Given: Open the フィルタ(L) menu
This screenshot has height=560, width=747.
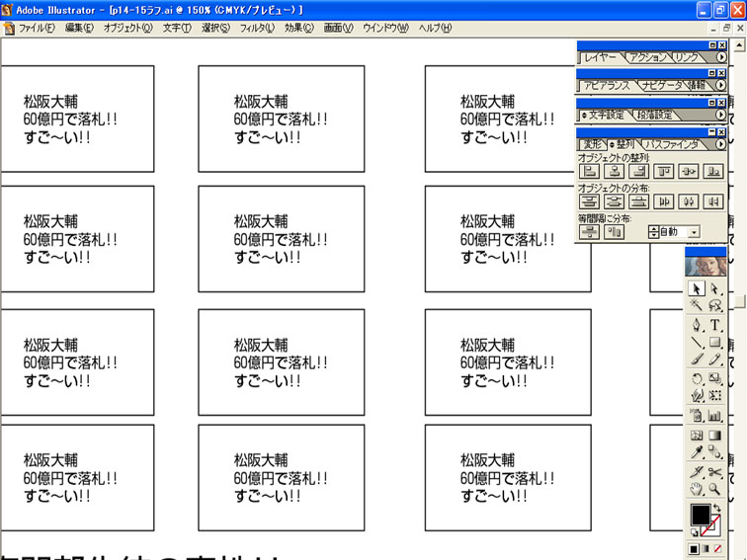Looking at the screenshot, I should pos(257,28).
